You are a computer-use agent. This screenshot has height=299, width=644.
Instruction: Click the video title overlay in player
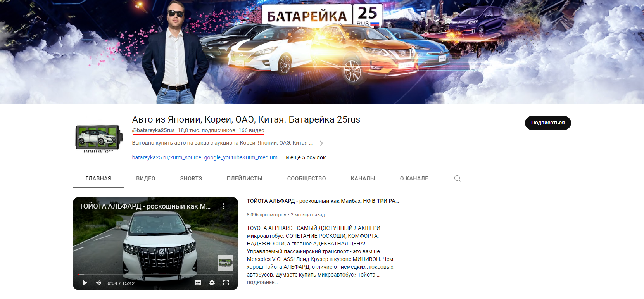145,206
